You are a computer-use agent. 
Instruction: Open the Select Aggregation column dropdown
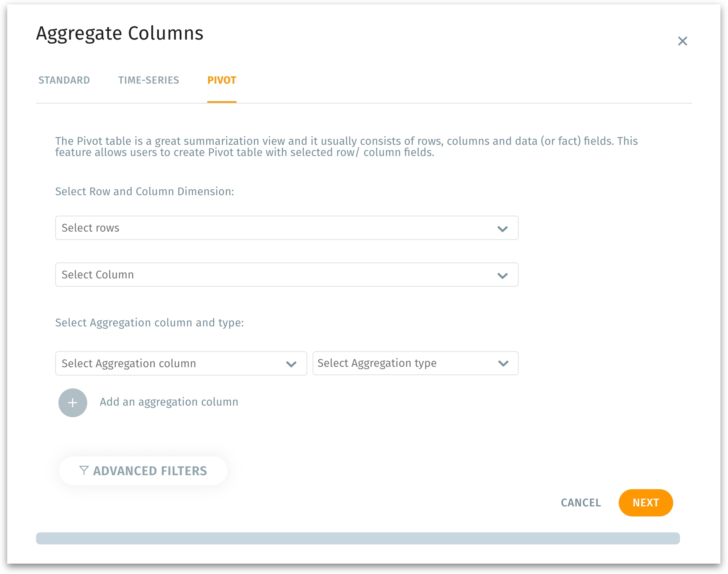[172, 364]
